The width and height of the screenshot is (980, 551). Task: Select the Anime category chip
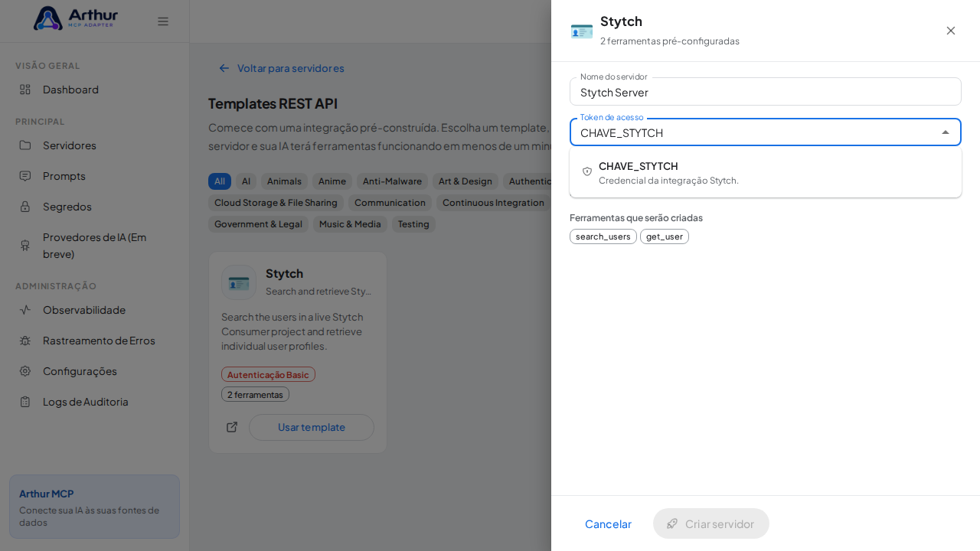coord(332,181)
